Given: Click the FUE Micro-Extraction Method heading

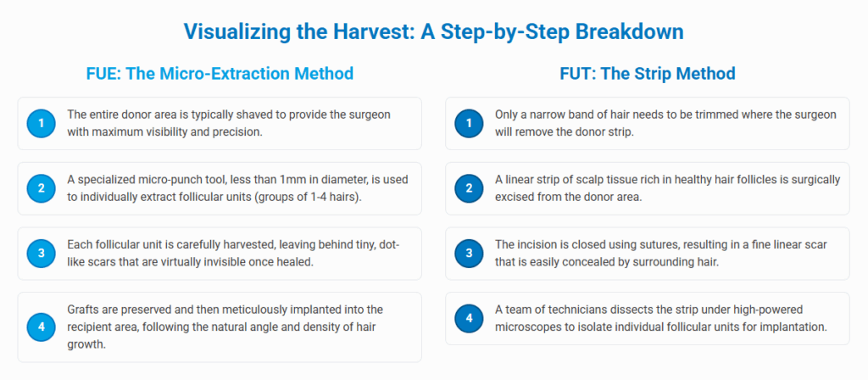Looking at the screenshot, I should (220, 73).
